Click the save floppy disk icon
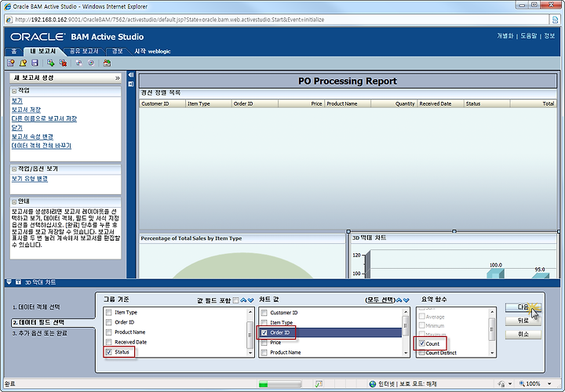This screenshot has height=392, width=565. (35, 63)
